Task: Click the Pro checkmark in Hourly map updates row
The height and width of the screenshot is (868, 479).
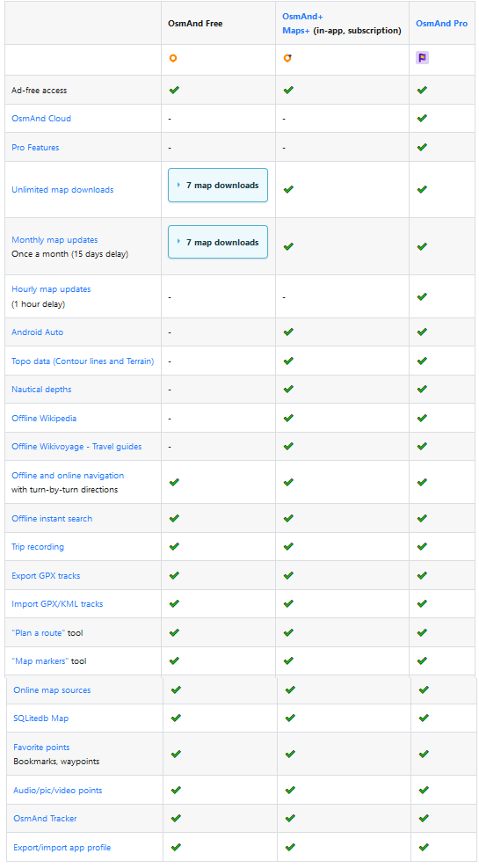Action: coord(422,296)
